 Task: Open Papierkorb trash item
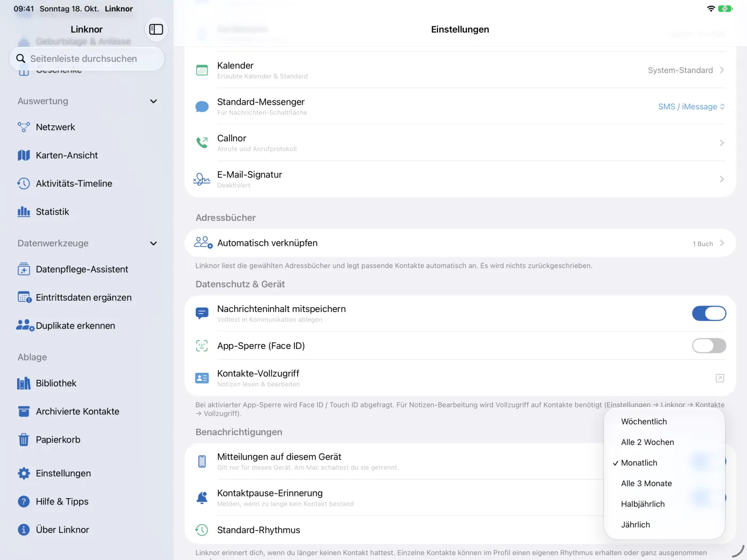(x=86, y=439)
